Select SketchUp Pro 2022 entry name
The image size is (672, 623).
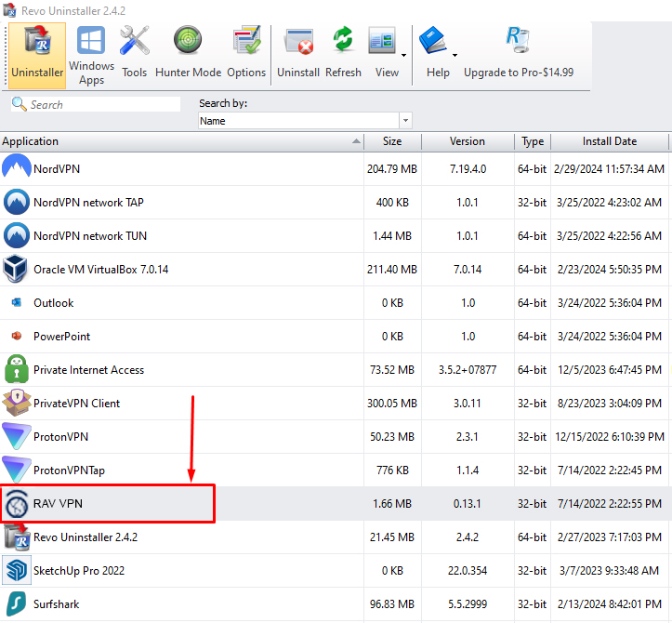(79, 571)
